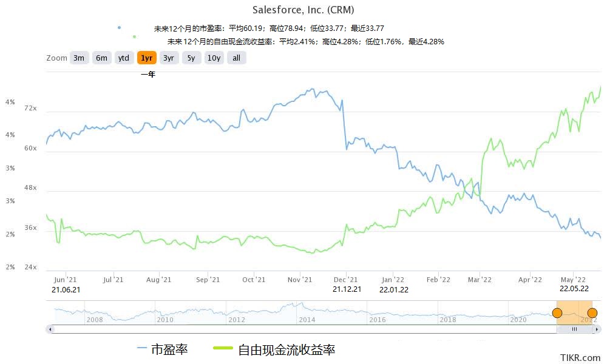Click the scrollbar left arrow

click(50, 329)
